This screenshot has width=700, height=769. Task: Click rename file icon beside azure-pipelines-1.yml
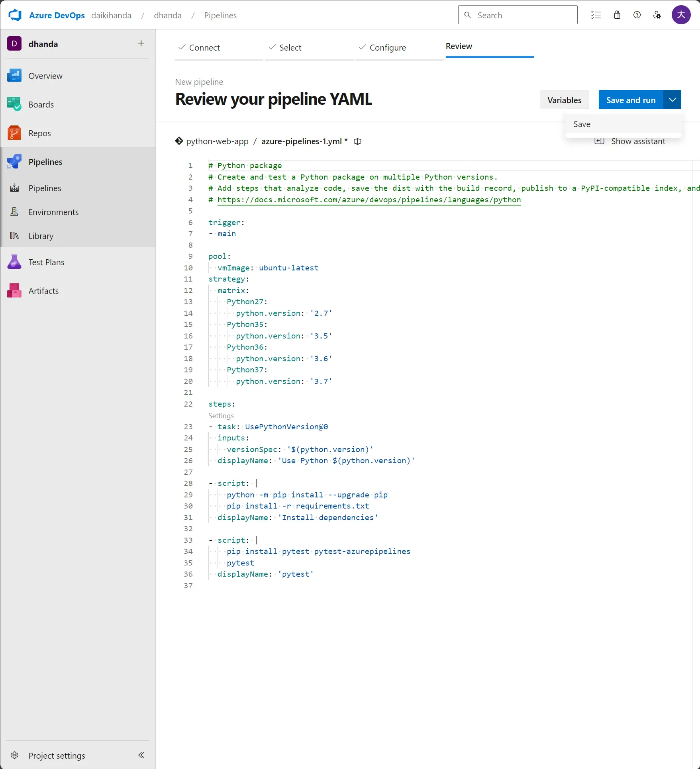click(x=357, y=141)
